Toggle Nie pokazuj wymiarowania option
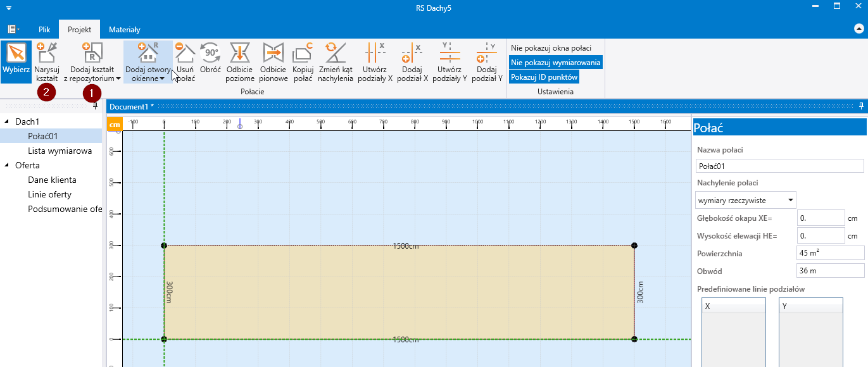 pos(555,63)
